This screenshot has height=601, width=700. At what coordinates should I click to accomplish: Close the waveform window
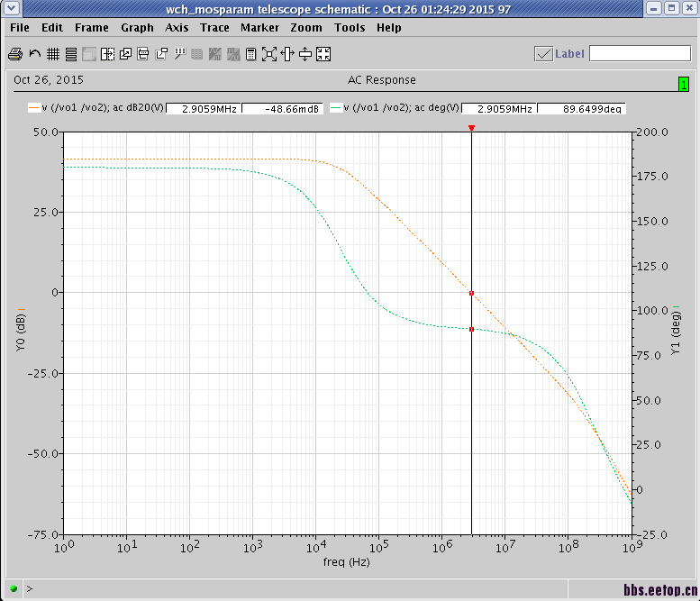tap(690, 8)
